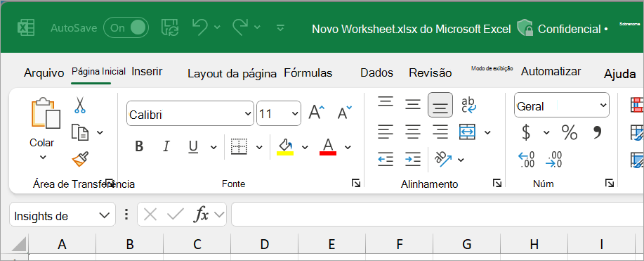Open the Alinhamento dialog launcher
The image size is (644, 261).
[497, 183]
